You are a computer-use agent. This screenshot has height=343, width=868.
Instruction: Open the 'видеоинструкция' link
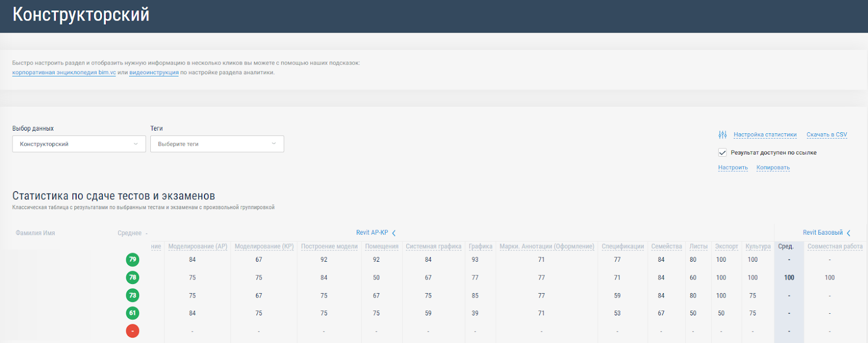154,73
